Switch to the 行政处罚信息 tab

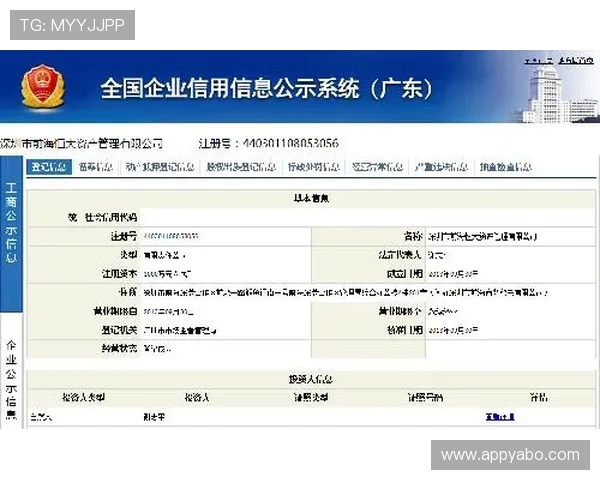[314, 167]
